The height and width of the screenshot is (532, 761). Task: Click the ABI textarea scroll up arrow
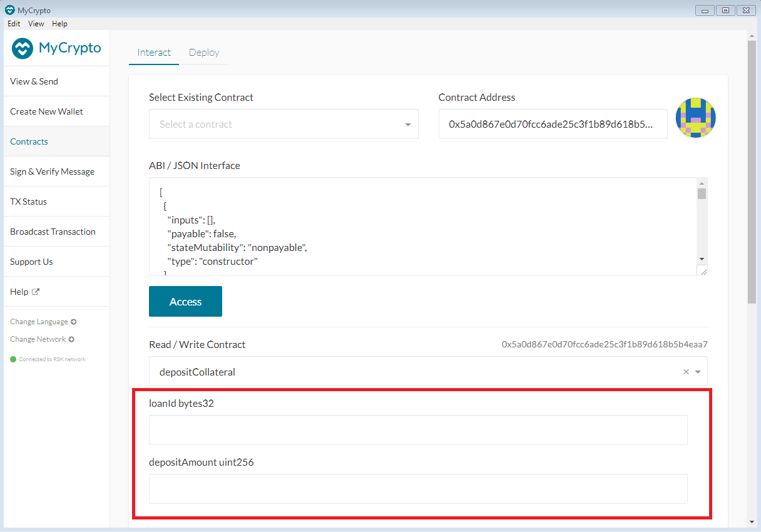702,183
